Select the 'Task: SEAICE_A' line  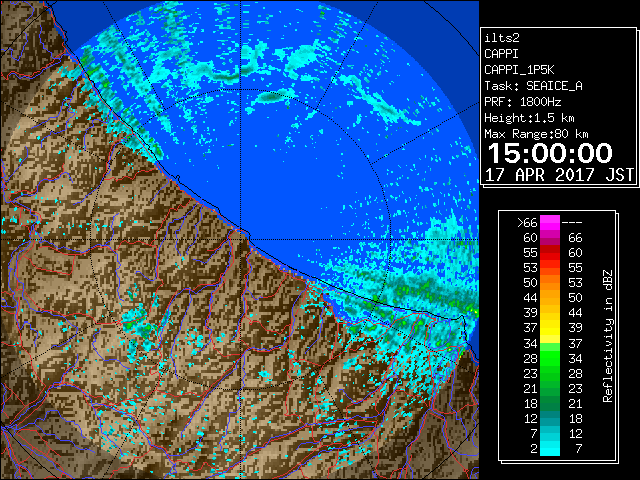[x=533, y=86]
